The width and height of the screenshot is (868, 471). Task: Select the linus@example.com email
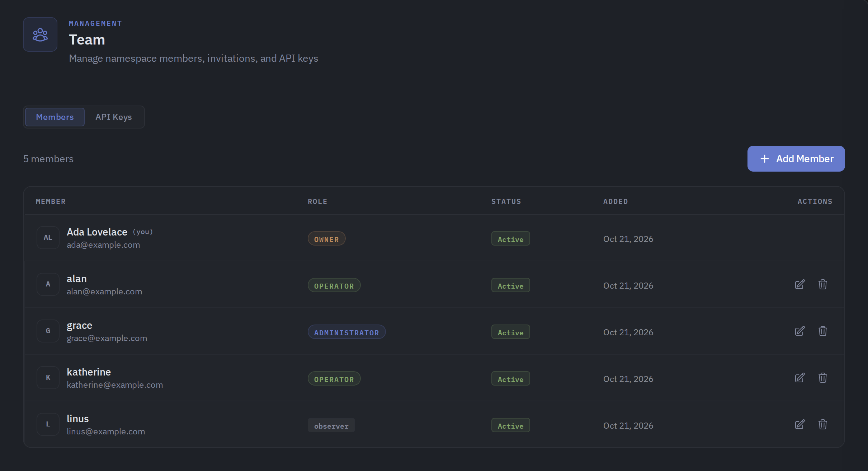(106, 432)
